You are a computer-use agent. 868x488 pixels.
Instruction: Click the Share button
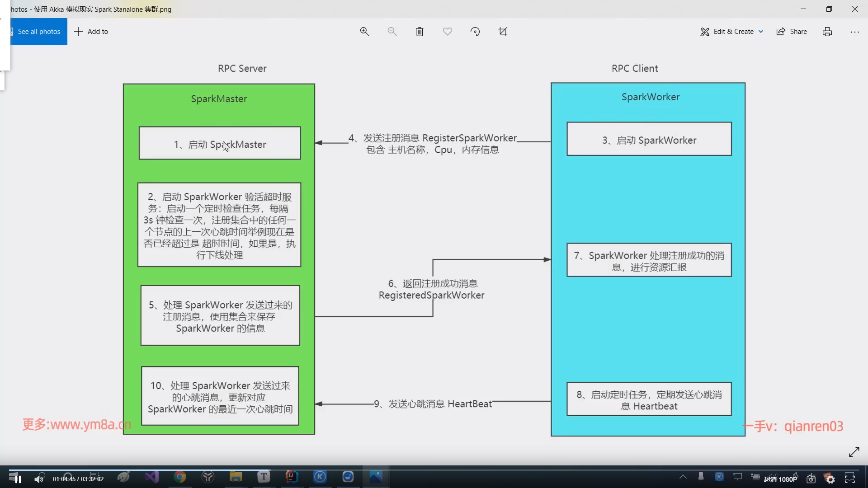coord(792,32)
